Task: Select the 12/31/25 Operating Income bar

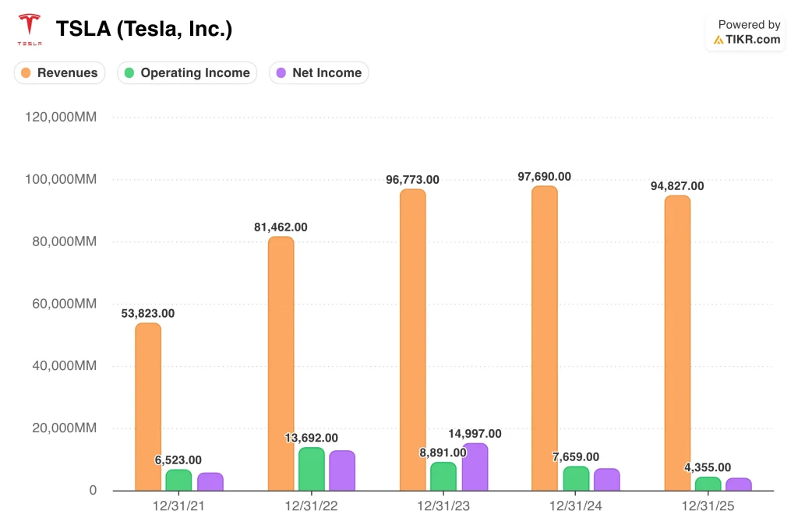Action: (708, 484)
